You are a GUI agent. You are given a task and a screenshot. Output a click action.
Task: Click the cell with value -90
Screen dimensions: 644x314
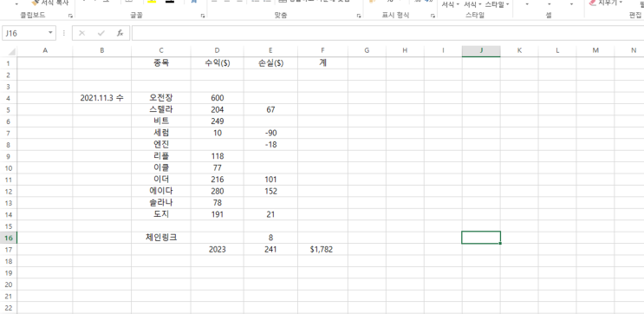(x=270, y=133)
